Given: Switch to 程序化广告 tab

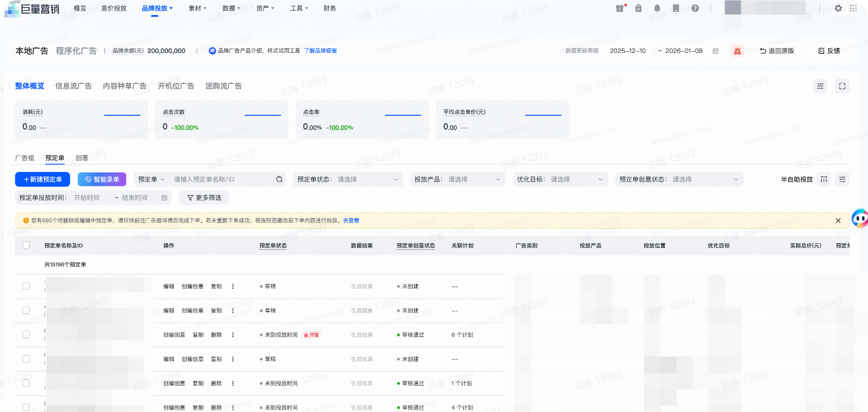Looking at the screenshot, I should [76, 51].
